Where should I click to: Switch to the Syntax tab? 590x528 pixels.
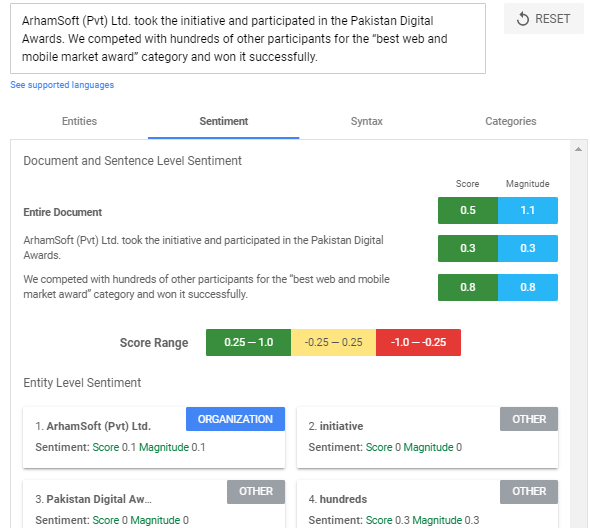click(x=366, y=121)
